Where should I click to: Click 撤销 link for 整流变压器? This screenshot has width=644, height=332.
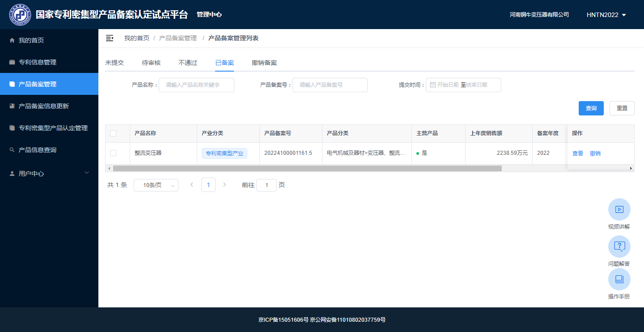pyautogui.click(x=595, y=153)
